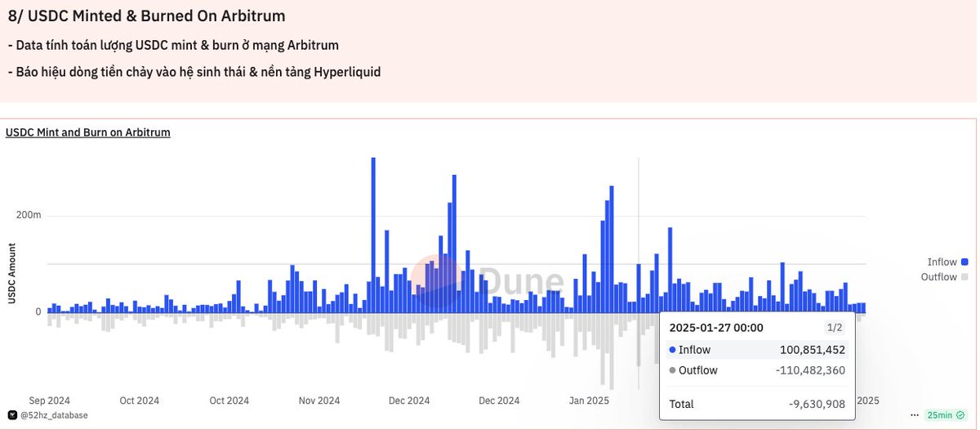Viewport: 980px width, 430px height.
Task: Select the Inflow row in the tooltip
Action: (757, 350)
